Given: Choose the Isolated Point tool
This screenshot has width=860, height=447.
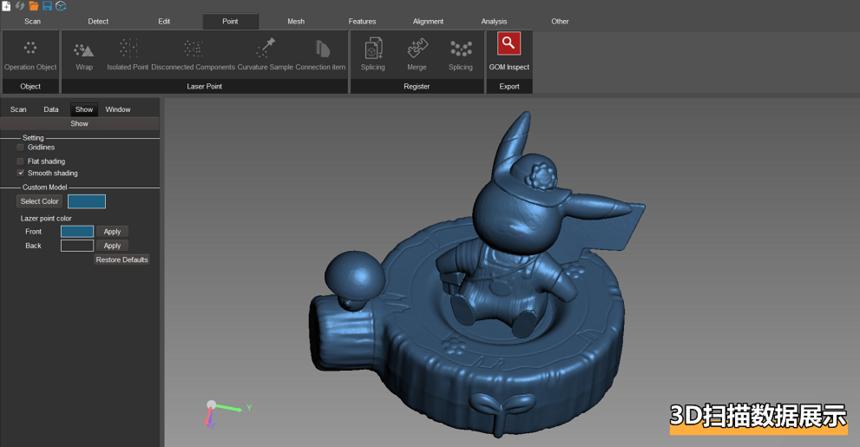Looking at the screenshot, I should point(128,55).
